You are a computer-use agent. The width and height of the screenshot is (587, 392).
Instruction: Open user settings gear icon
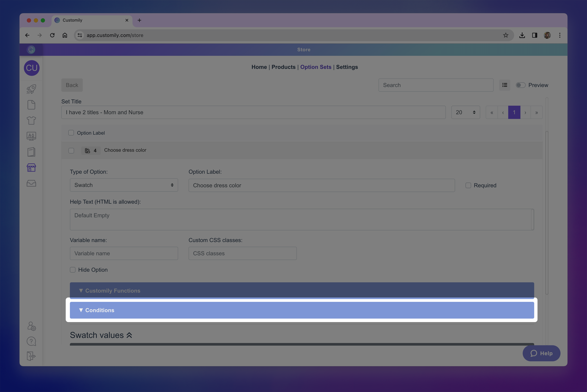click(x=32, y=326)
